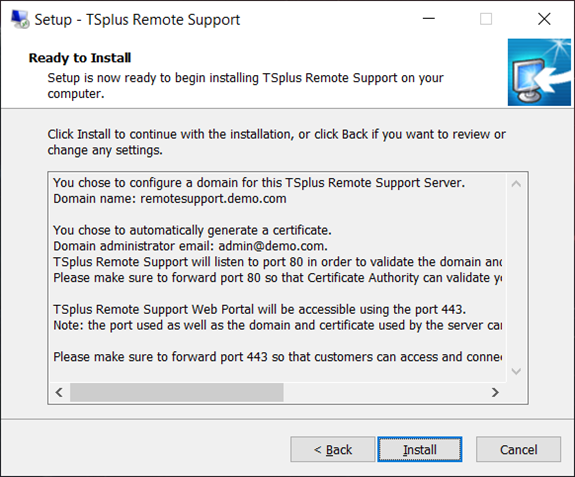This screenshot has width=575, height=477.
Task: Click the Install button
Action: pyautogui.click(x=420, y=449)
